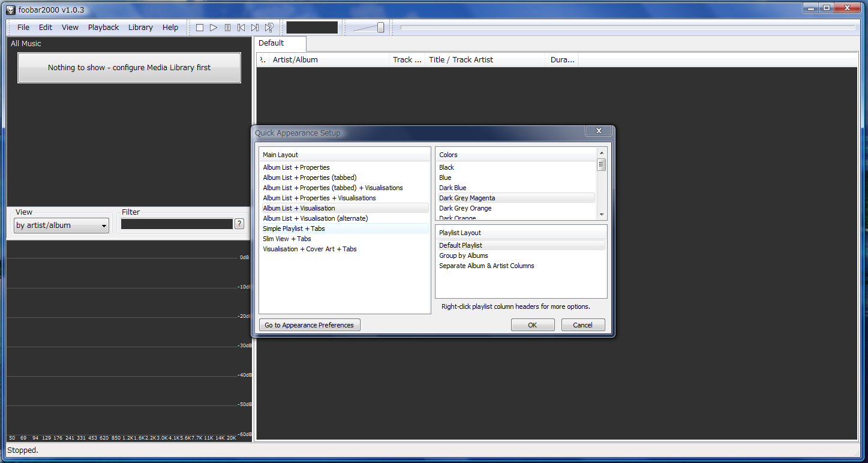Open the File menu
868x463 pixels.
23,28
